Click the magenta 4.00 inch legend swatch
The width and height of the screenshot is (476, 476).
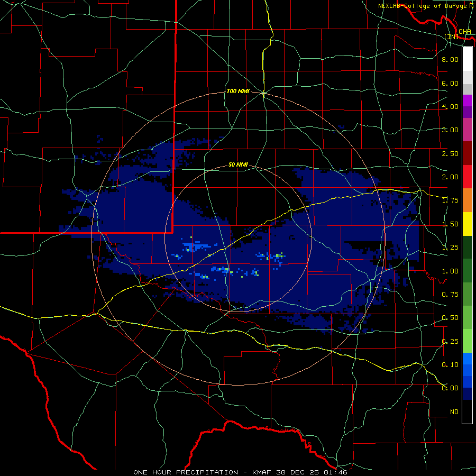coord(467,100)
